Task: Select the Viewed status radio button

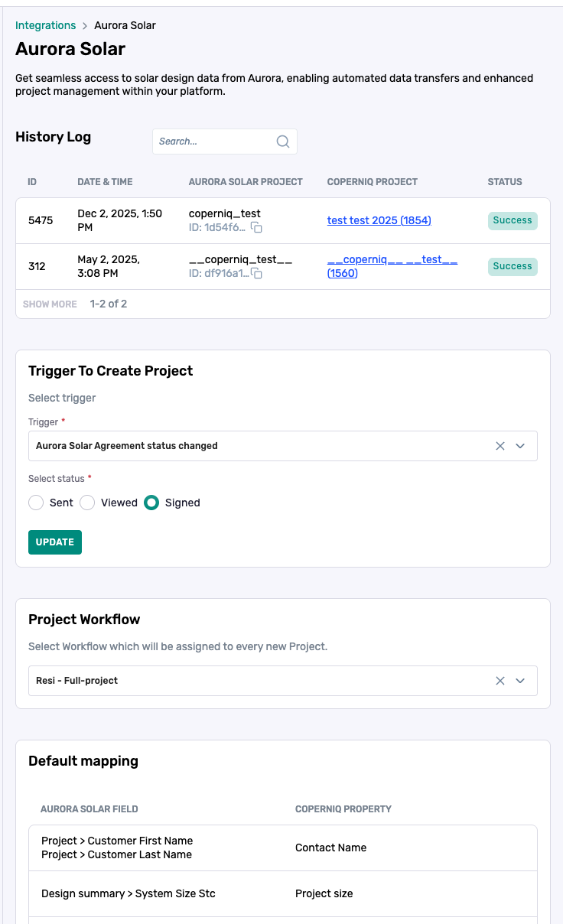Action: (87, 503)
